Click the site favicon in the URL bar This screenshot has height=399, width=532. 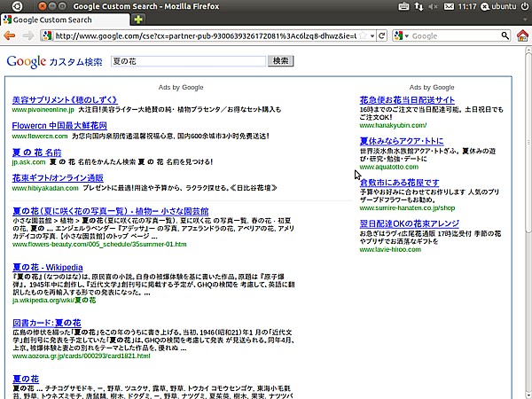coord(48,35)
